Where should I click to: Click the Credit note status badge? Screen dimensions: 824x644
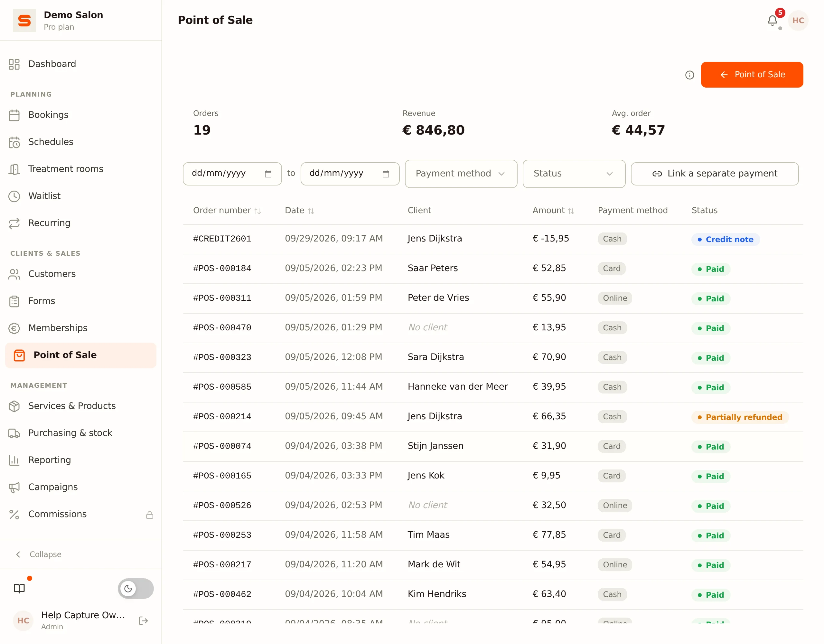[x=725, y=239]
